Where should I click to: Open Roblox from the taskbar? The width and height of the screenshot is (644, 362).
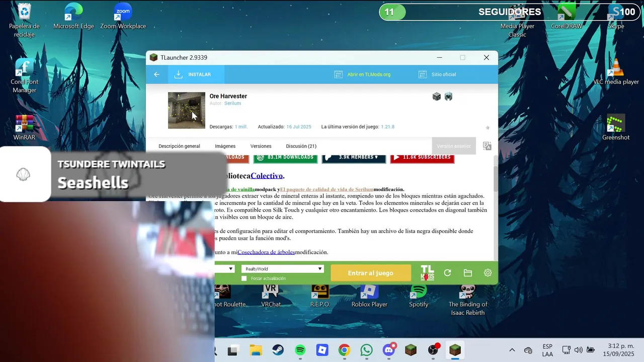(322, 350)
